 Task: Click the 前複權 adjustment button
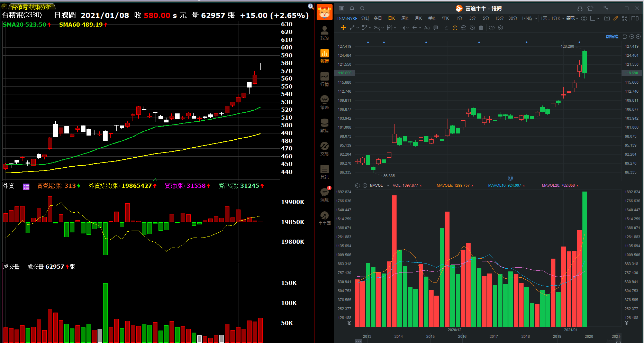[612, 37]
